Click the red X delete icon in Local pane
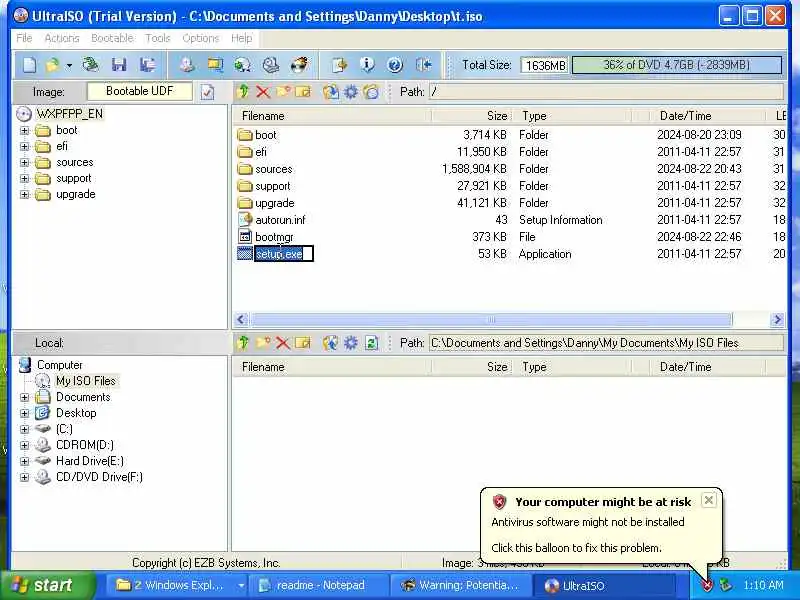Viewport: 800px width, 600px height. click(283, 343)
